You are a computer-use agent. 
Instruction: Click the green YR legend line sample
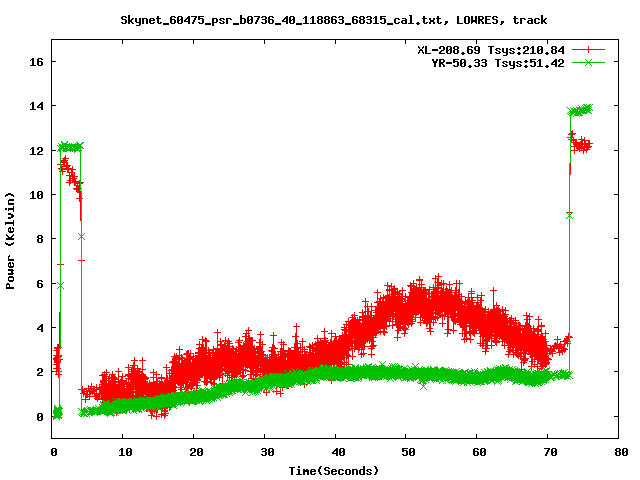coord(588,62)
